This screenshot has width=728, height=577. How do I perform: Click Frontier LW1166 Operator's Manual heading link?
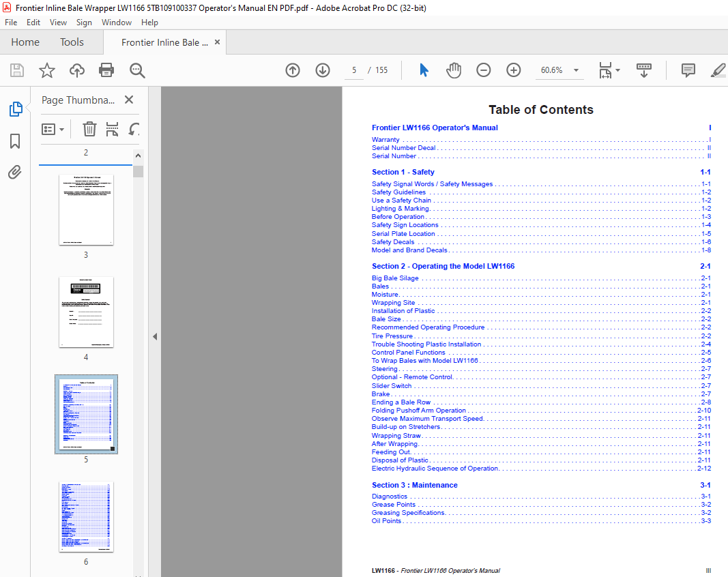[x=435, y=128]
